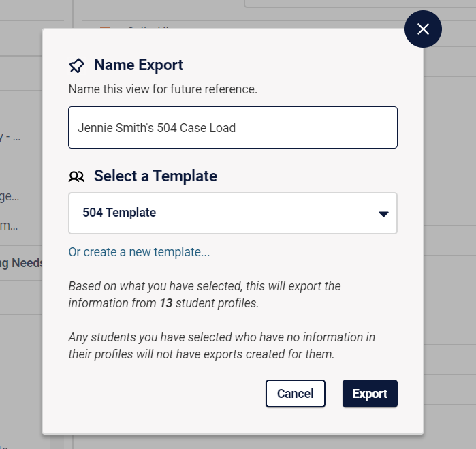
Task: Focus the Jennie Smith's 504 Case Load field
Action: tap(233, 127)
